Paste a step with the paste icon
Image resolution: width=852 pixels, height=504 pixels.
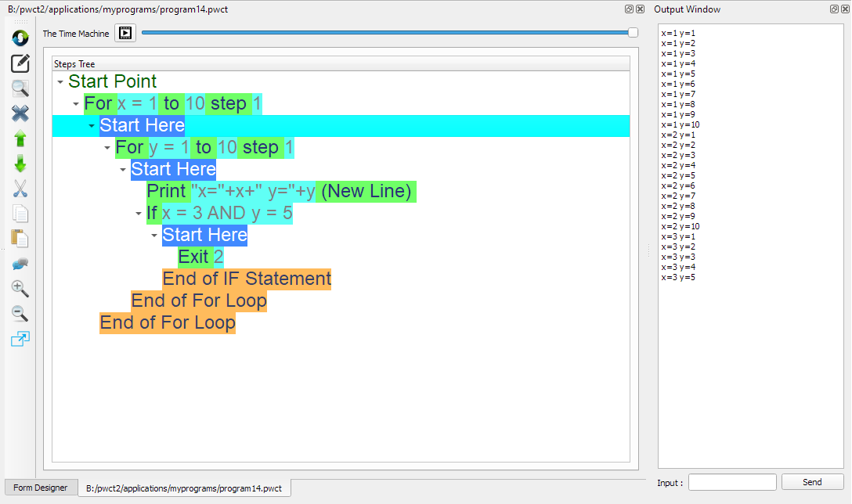pos(20,239)
